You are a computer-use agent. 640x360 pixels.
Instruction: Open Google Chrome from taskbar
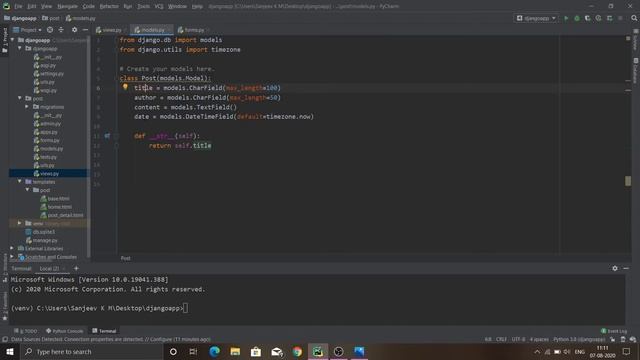pos(297,351)
